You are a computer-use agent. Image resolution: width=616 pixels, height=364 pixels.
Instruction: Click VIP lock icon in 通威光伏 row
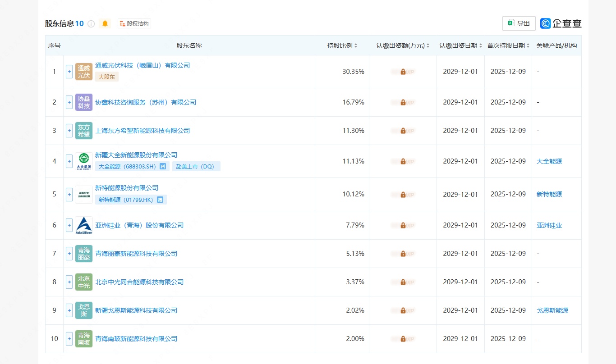tap(403, 72)
